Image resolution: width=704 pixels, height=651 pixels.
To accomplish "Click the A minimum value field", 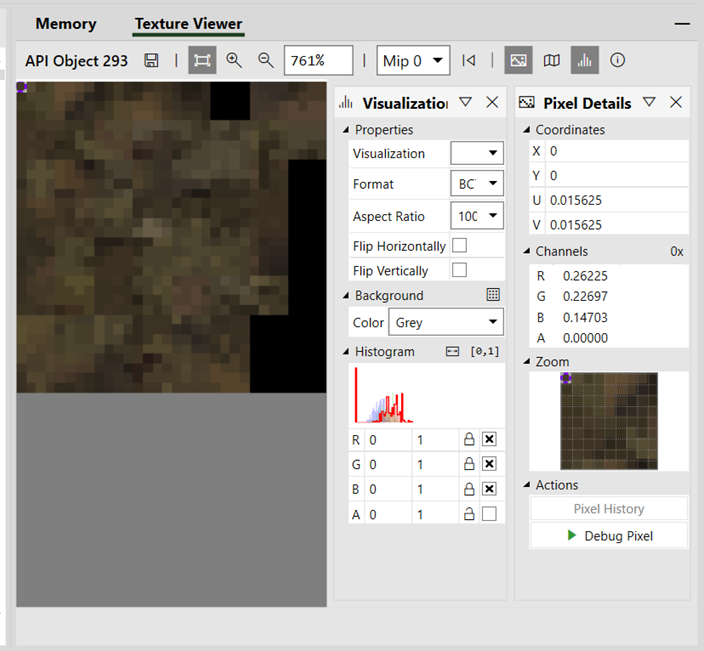I will pos(389,514).
